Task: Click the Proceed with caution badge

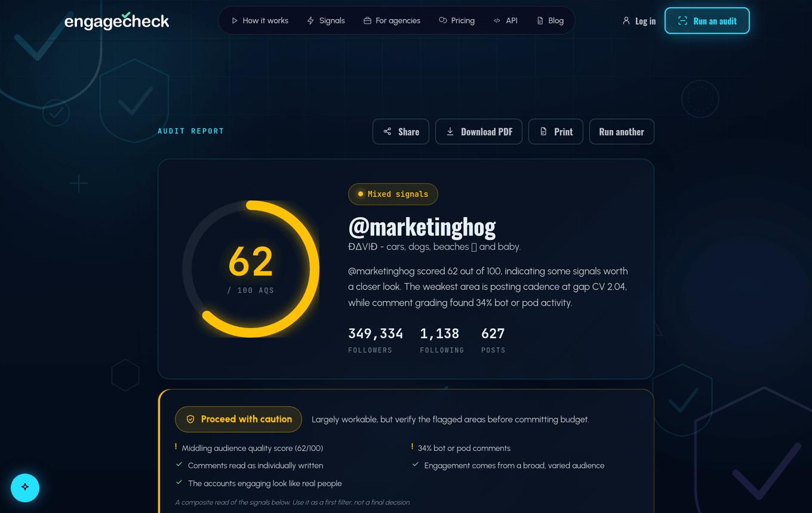Action: 238,419
